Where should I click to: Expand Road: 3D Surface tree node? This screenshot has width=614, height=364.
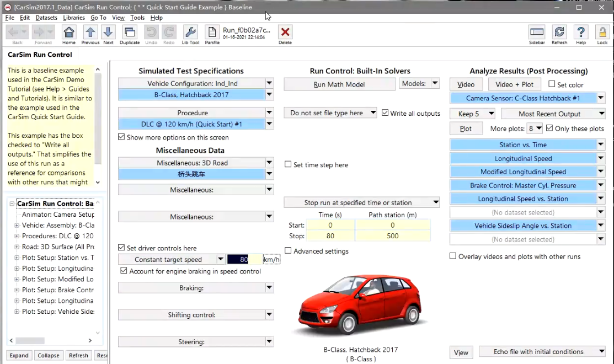pyautogui.click(x=17, y=247)
